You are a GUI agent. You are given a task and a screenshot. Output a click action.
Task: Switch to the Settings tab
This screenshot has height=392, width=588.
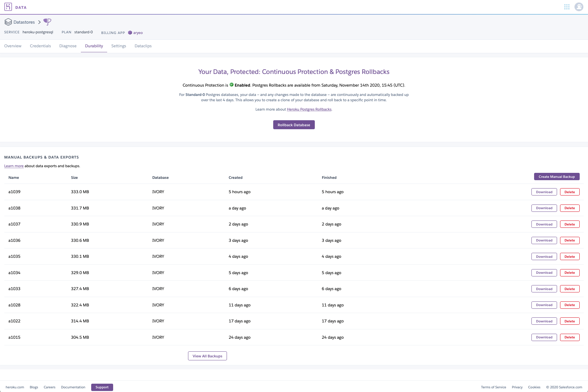point(118,46)
